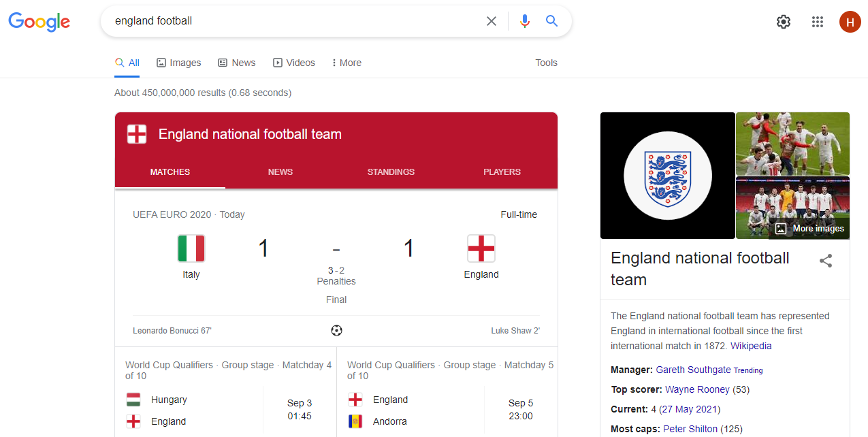Click the Andorra team name row

(390, 421)
